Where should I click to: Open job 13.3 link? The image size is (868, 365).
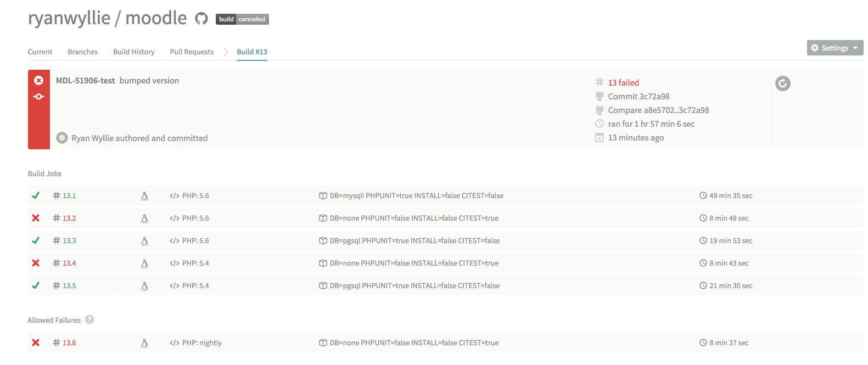[69, 240]
